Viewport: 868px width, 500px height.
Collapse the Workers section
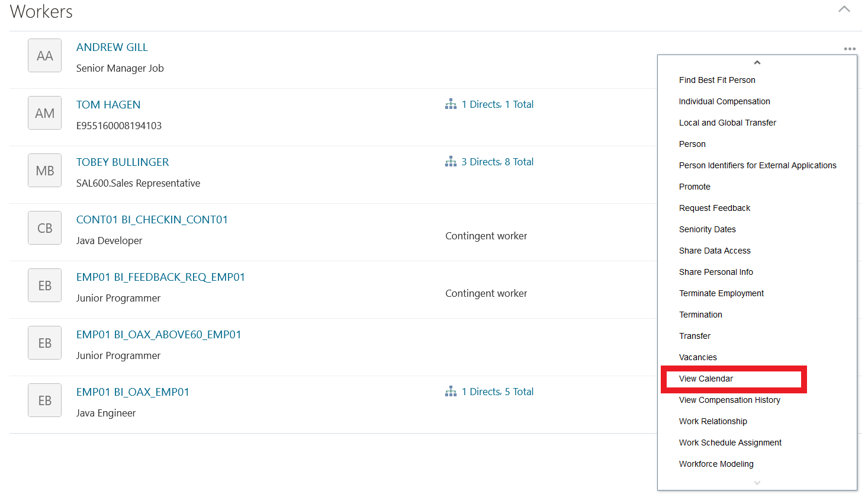844,9
